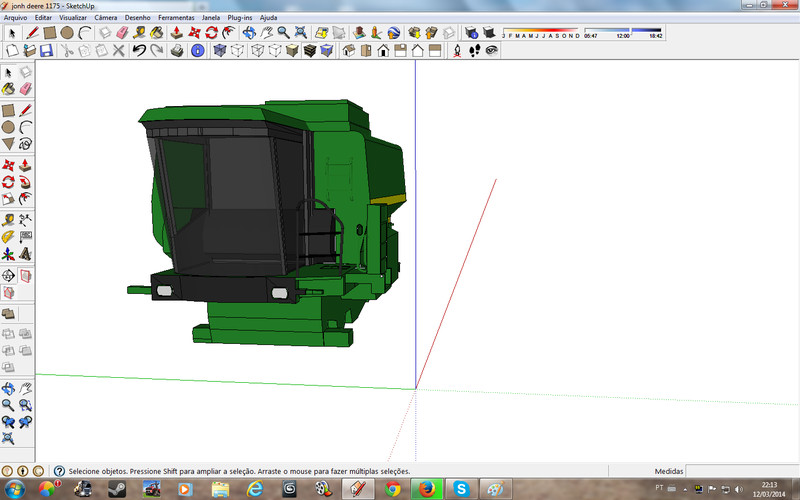Open a file with the folder icon
Image resolution: width=800 pixels, height=500 pixels.
[30, 50]
